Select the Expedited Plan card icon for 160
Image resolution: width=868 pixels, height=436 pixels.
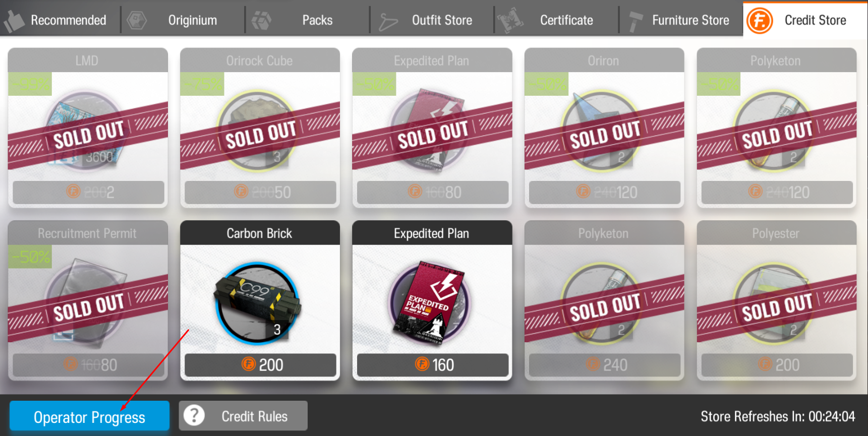pyautogui.click(x=430, y=302)
